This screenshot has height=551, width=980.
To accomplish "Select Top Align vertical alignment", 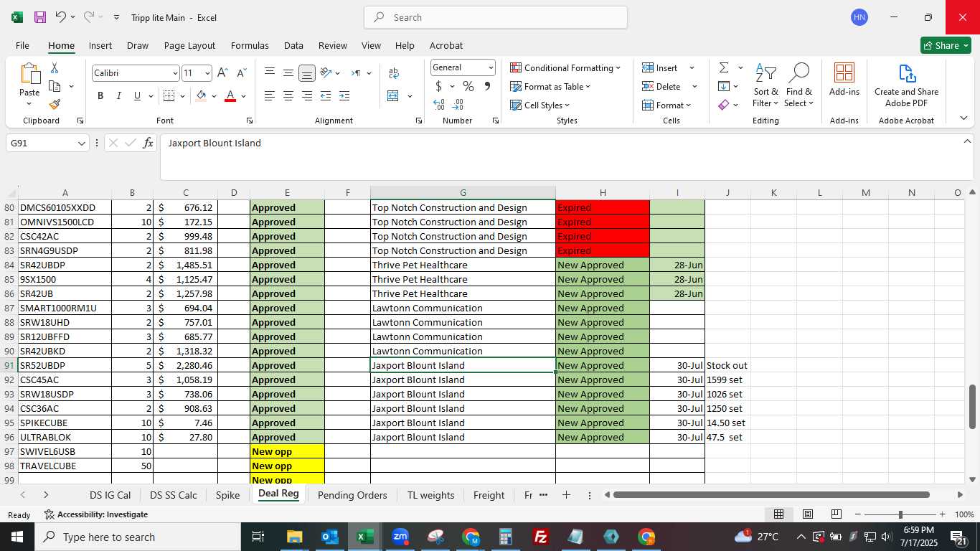I will tap(270, 73).
